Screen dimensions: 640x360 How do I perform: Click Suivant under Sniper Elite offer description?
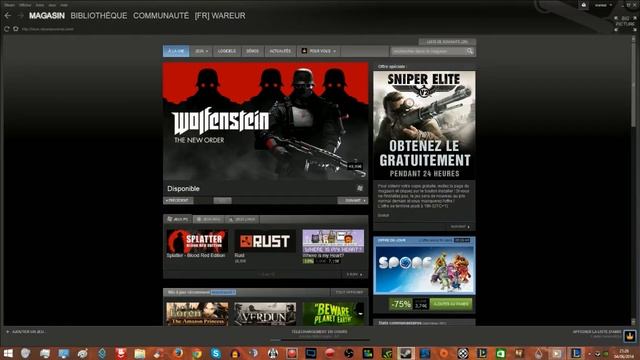tap(460, 227)
